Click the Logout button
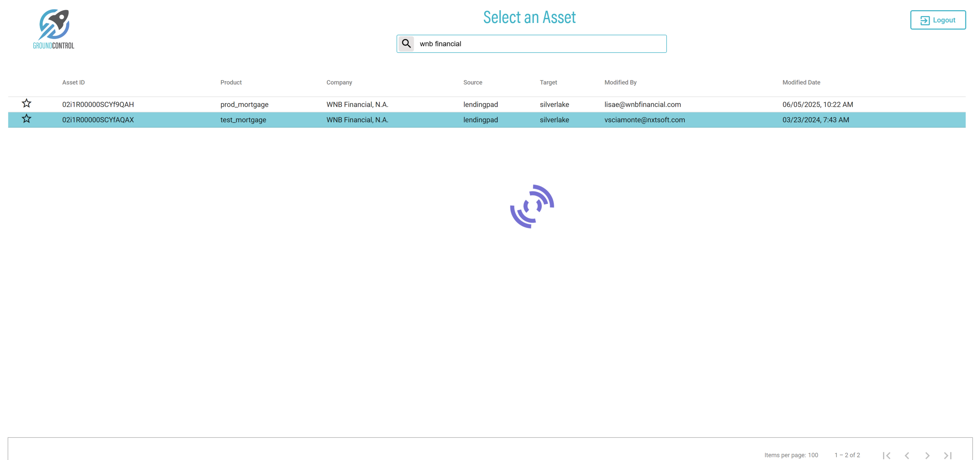 click(937, 20)
